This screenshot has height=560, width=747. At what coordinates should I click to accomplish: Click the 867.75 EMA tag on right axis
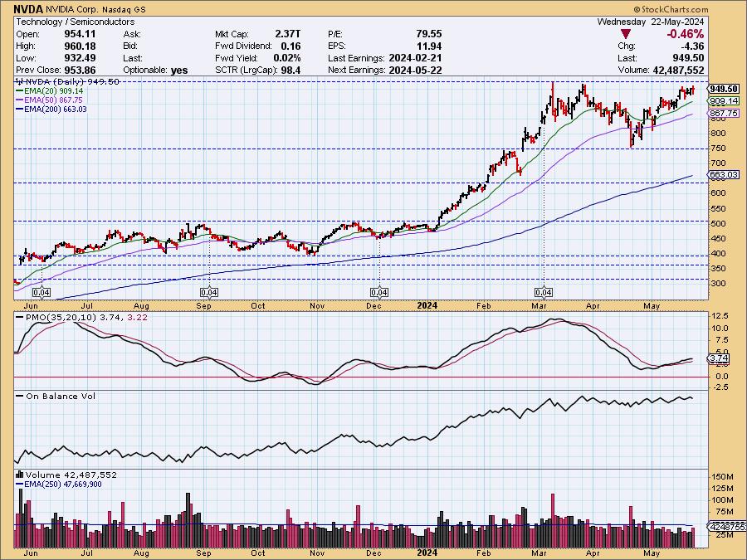coord(724,114)
